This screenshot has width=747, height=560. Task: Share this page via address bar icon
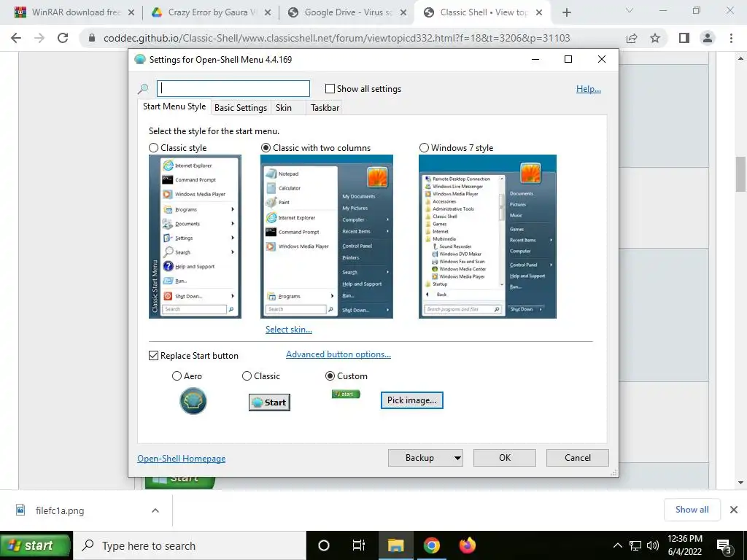point(632,38)
